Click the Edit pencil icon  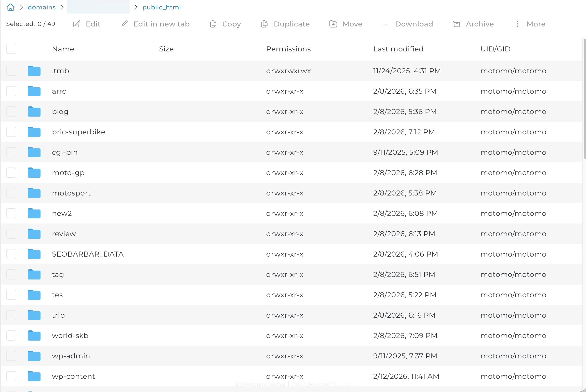click(x=77, y=24)
